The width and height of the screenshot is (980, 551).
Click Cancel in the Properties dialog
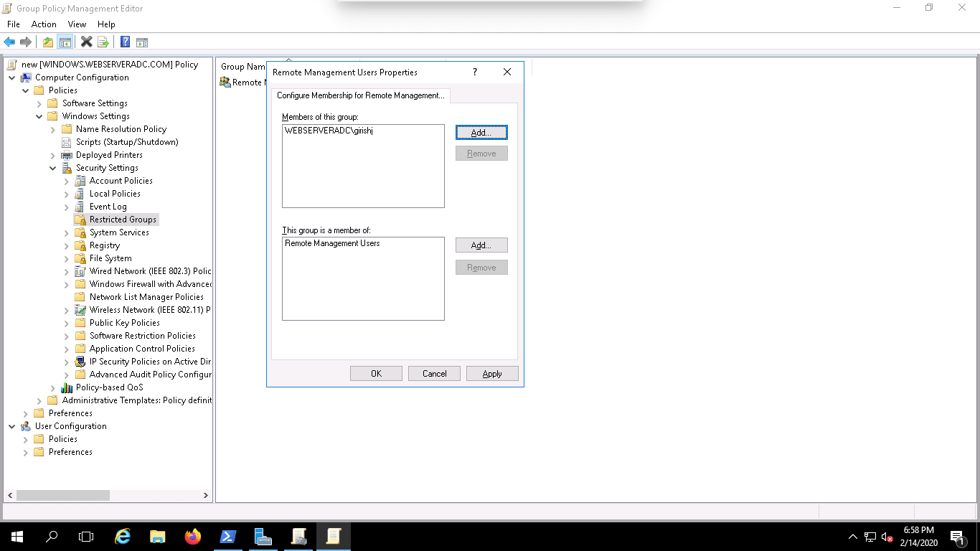[434, 374]
